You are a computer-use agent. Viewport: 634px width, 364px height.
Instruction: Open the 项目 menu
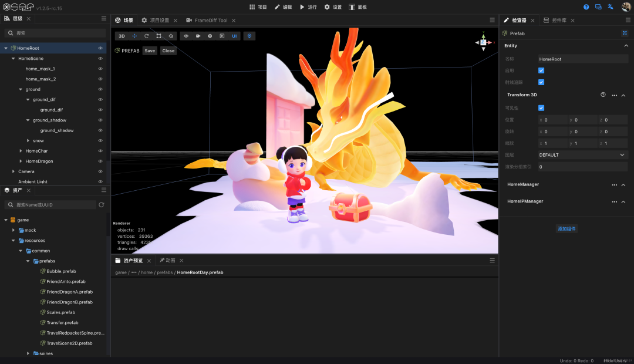258,7
